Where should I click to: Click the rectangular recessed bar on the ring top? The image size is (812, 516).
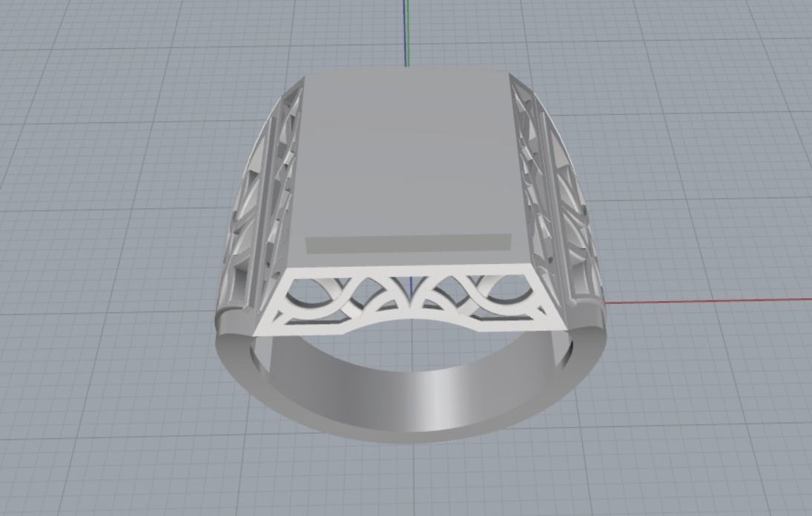pos(409,243)
